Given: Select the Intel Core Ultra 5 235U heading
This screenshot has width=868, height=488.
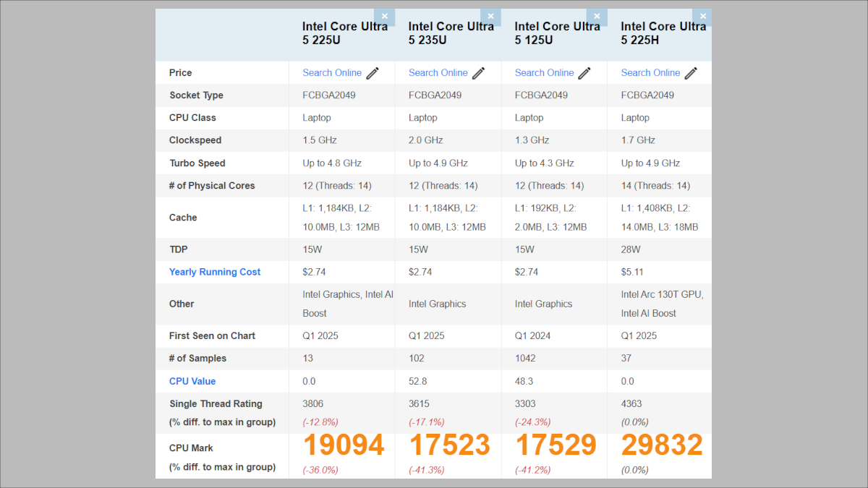Looking at the screenshot, I should point(451,33).
